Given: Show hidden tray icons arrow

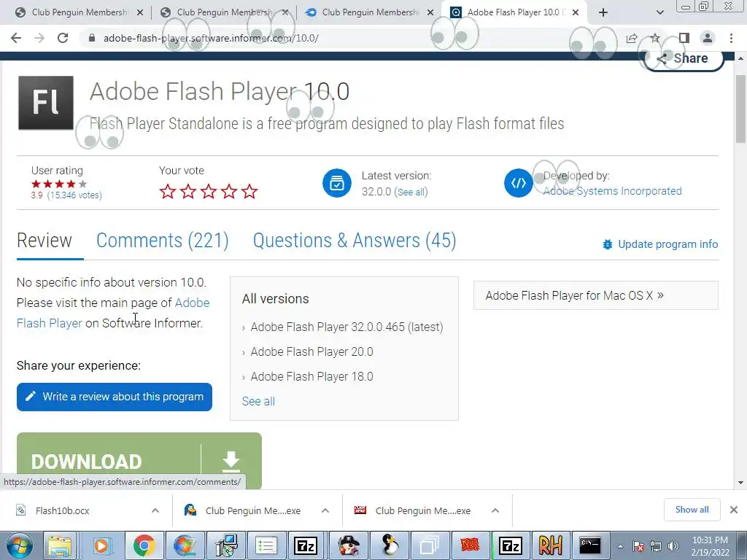Looking at the screenshot, I should (x=620, y=546).
